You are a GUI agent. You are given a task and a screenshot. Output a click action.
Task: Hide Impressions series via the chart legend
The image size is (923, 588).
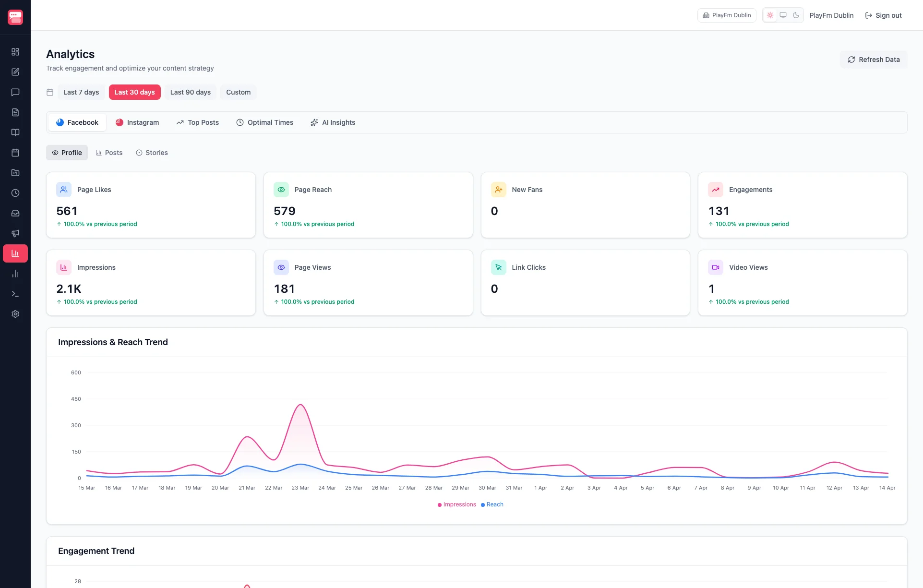click(456, 504)
